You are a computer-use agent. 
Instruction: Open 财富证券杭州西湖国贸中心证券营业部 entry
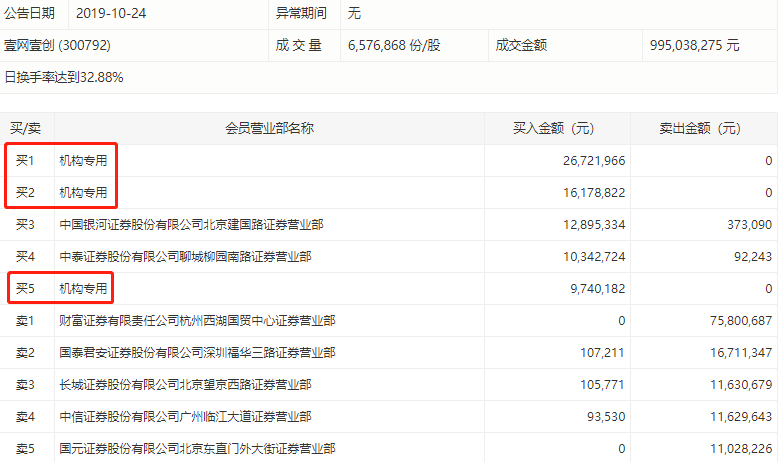point(197,321)
